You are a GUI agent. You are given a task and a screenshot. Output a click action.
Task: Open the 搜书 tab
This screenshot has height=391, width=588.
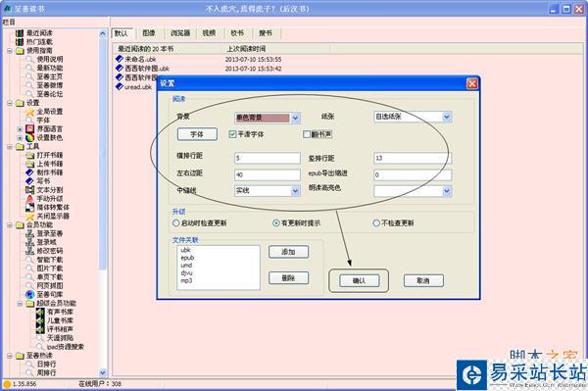[266, 33]
